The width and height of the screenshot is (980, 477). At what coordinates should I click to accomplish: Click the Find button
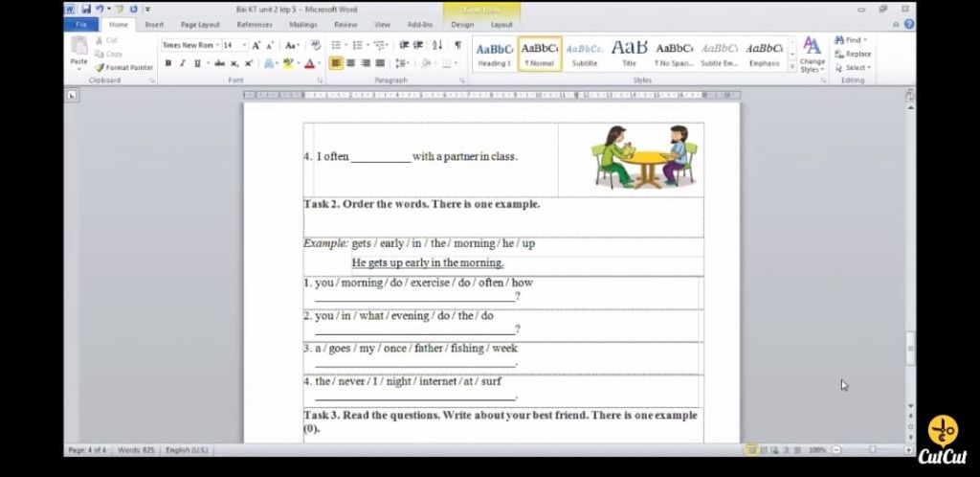coord(851,40)
